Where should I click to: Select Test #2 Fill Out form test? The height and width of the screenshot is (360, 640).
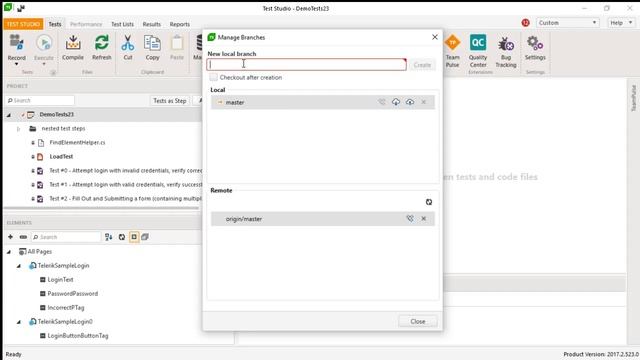click(126, 198)
